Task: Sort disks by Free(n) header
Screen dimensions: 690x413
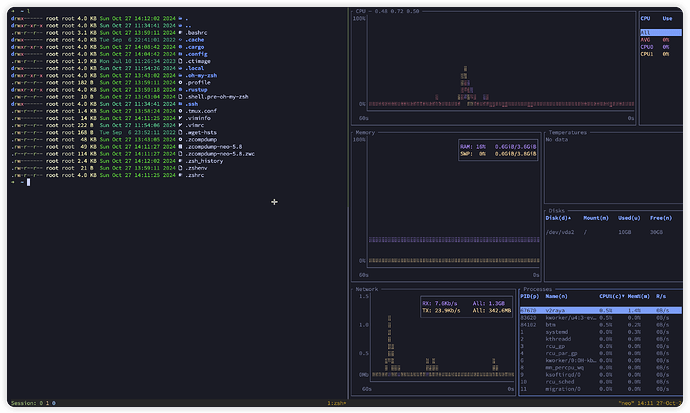Action: (x=661, y=218)
